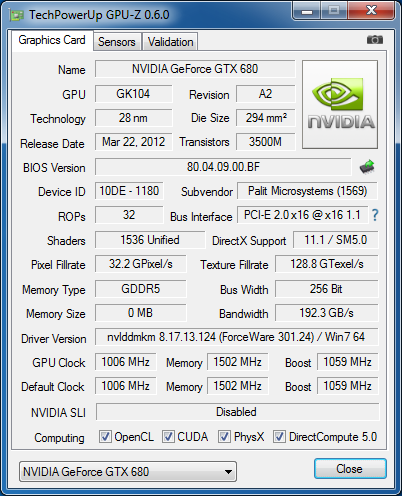The image size is (402, 496).
Task: Click the Driver Version field
Action: click(236, 337)
